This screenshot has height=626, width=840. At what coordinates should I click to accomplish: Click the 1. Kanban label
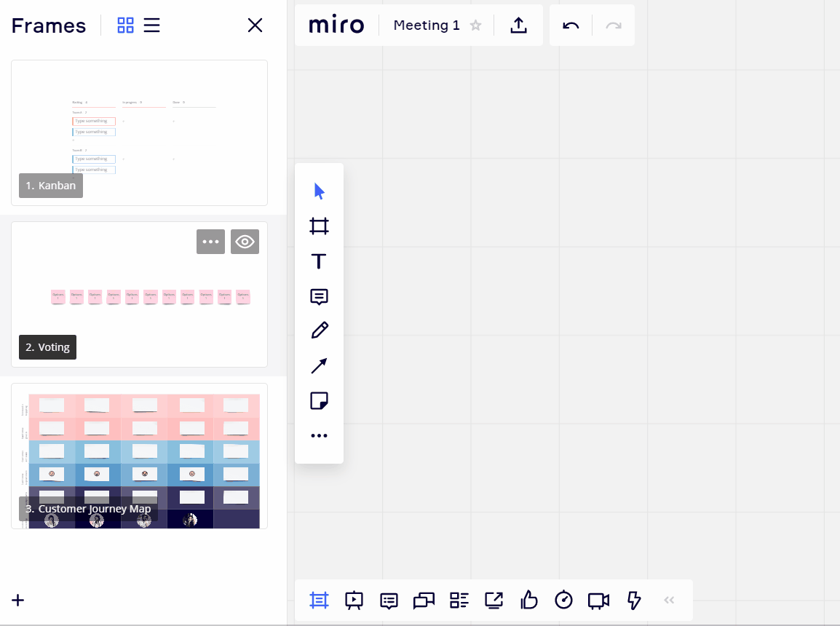point(51,186)
